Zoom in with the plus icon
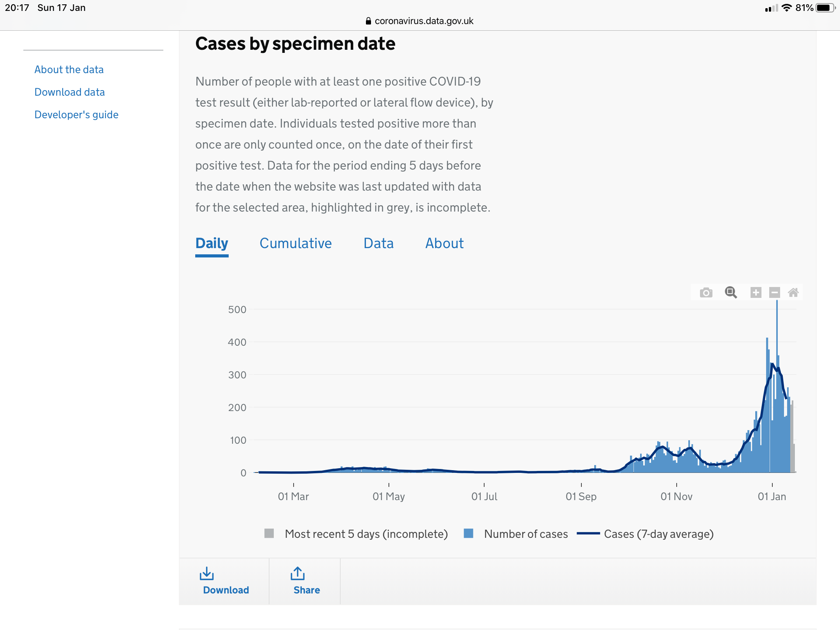 (x=756, y=292)
